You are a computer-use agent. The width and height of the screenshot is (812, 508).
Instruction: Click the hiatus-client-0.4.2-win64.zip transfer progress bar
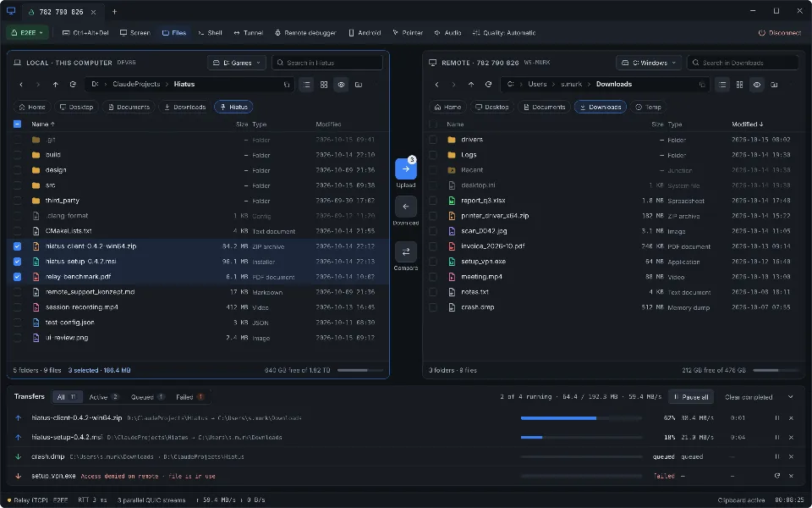(581, 417)
